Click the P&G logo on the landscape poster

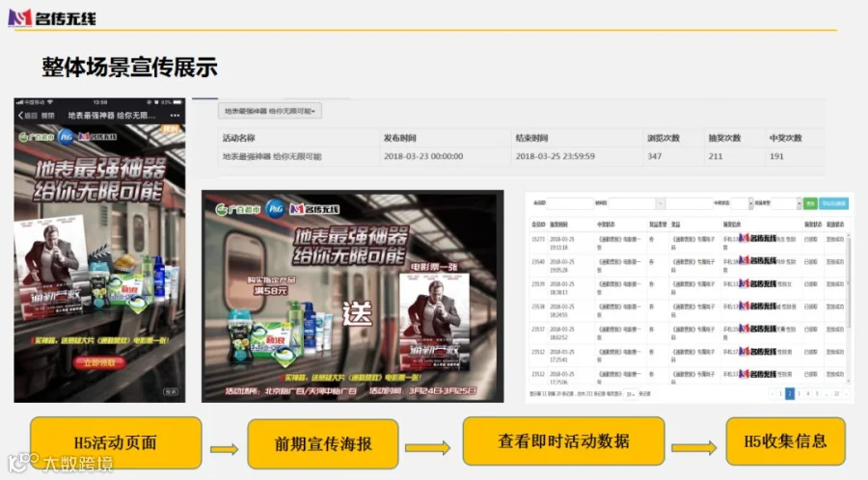tap(275, 209)
